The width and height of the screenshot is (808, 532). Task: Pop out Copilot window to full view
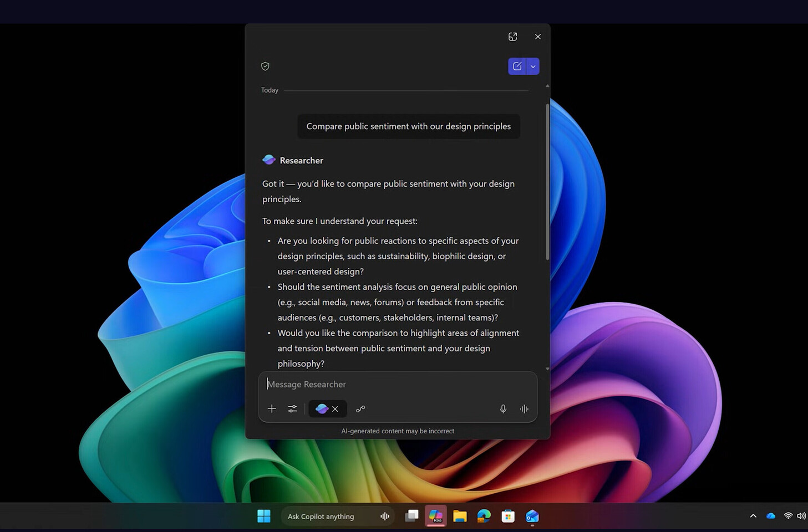pos(512,37)
